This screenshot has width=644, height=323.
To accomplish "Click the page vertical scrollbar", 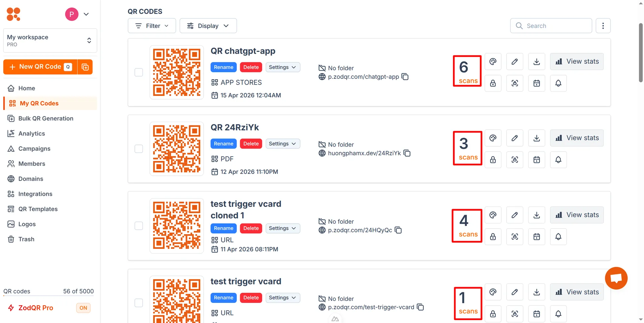I will click(x=641, y=53).
